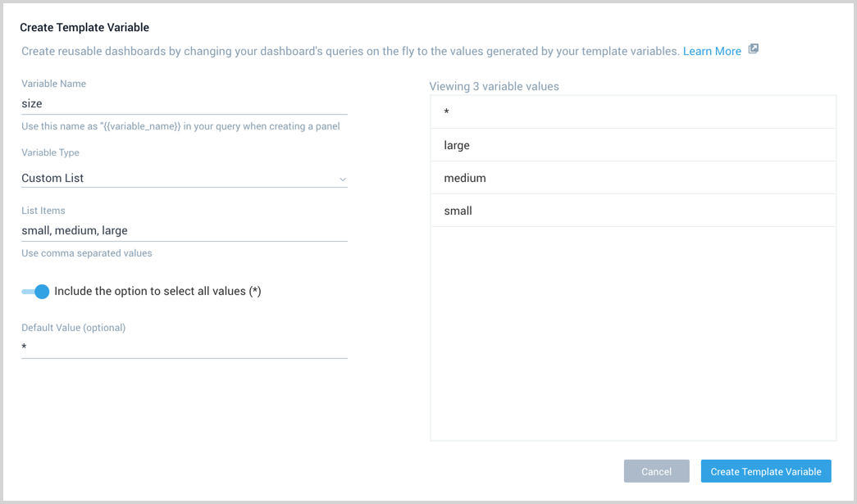Click the external link icon beside Learn More
This screenshot has height=504, width=857.
point(753,50)
